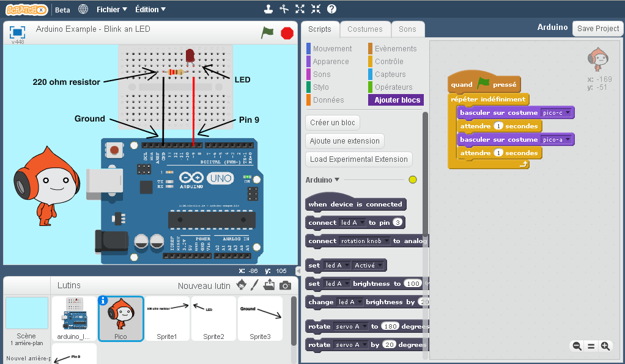Open the language globe menu

pos(83,9)
